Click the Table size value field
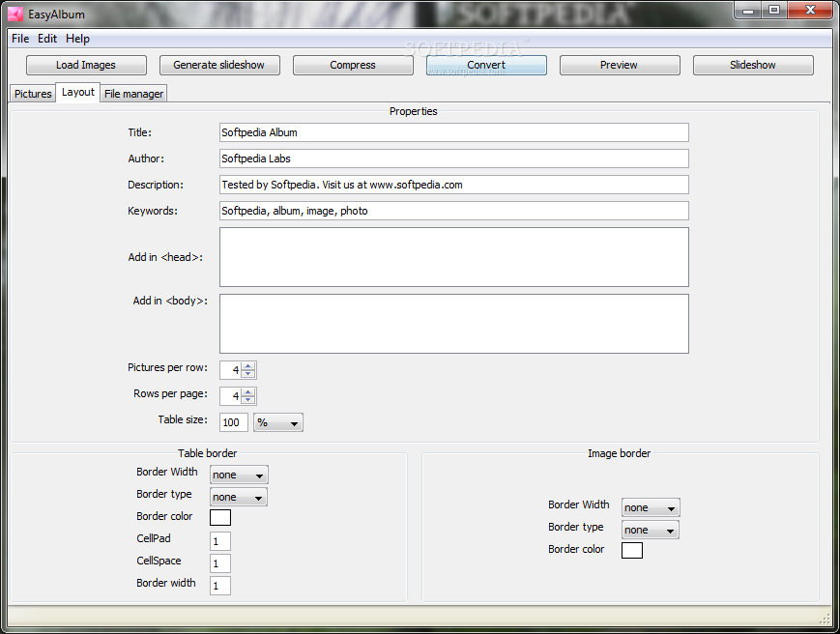 click(x=234, y=422)
